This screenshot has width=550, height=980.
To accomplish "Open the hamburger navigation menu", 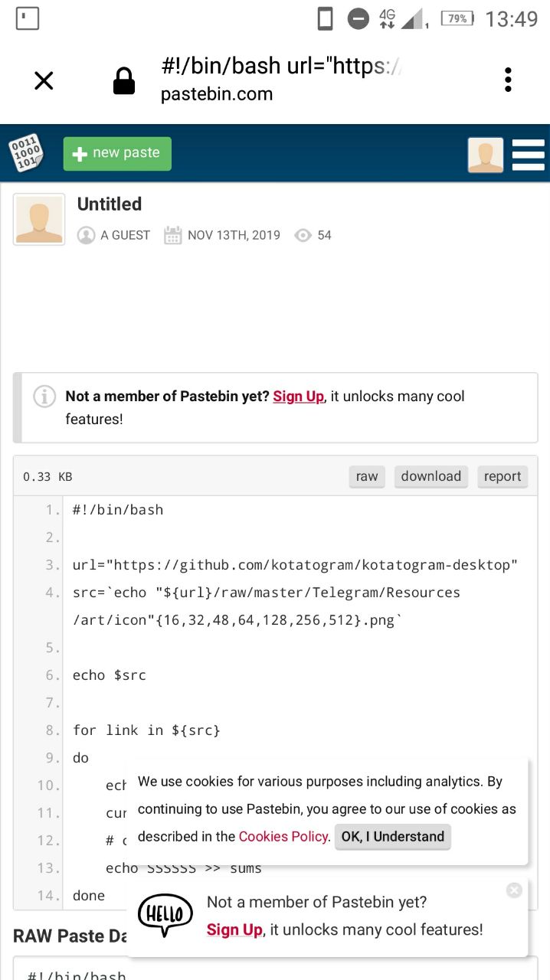I will point(528,155).
